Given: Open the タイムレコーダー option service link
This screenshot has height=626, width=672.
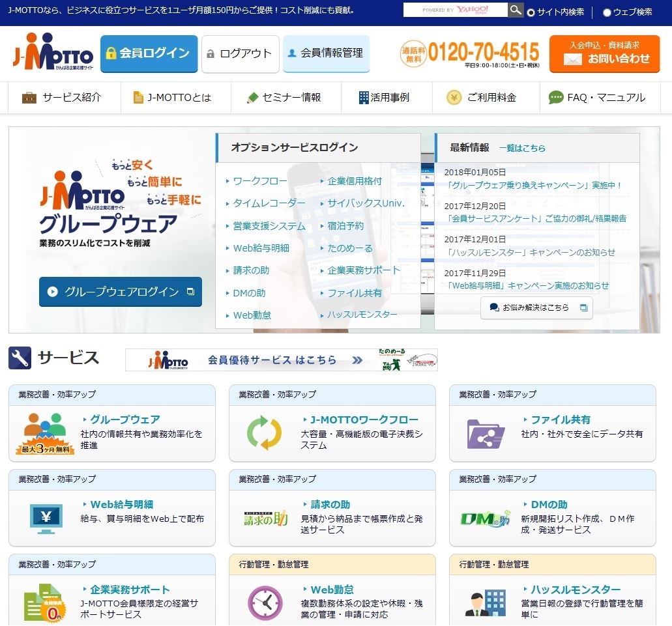Looking at the screenshot, I should 269,203.
